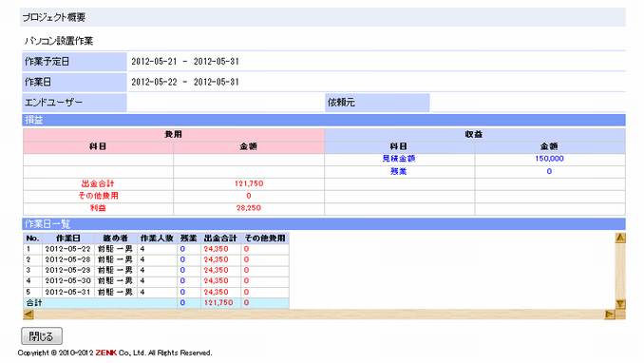Image resolution: width=644 pixels, height=363 pixels.
Task: Select the 残業 revenue item
Action: [x=398, y=171]
